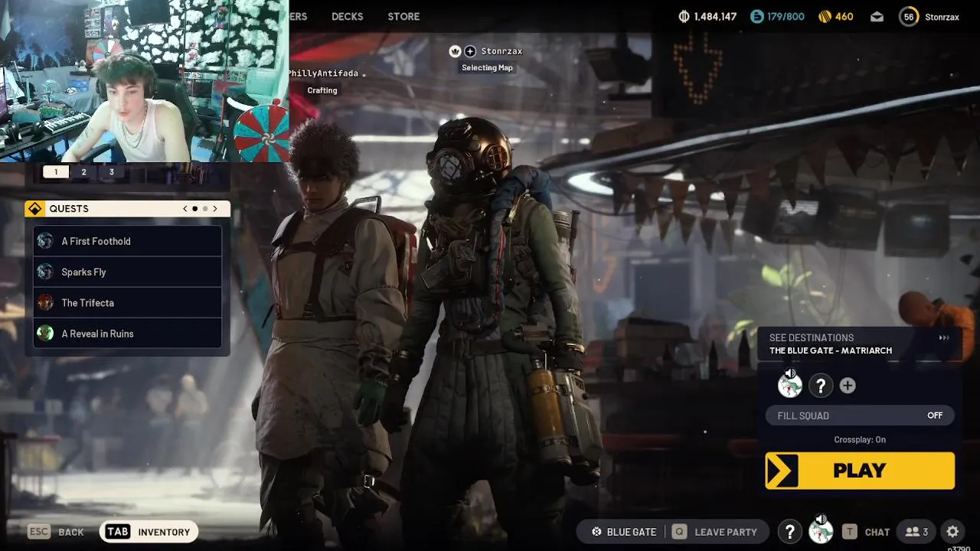This screenshot has height=551, width=980.
Task: Select the second quests page dot
Action: [205, 209]
